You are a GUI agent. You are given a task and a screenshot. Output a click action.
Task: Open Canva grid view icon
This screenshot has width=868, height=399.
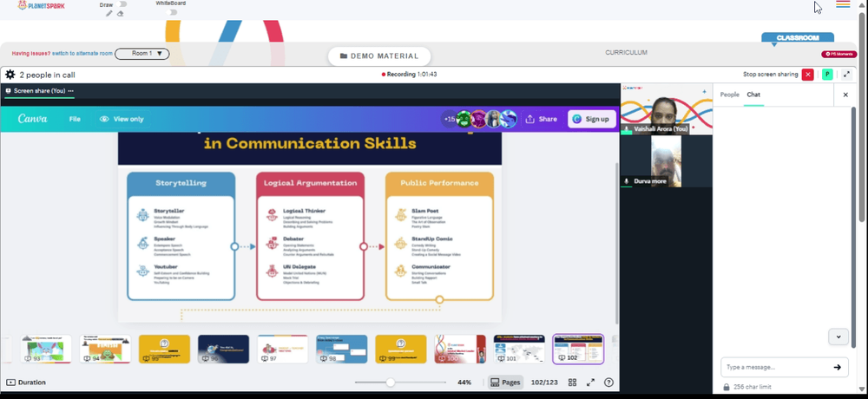572,383
